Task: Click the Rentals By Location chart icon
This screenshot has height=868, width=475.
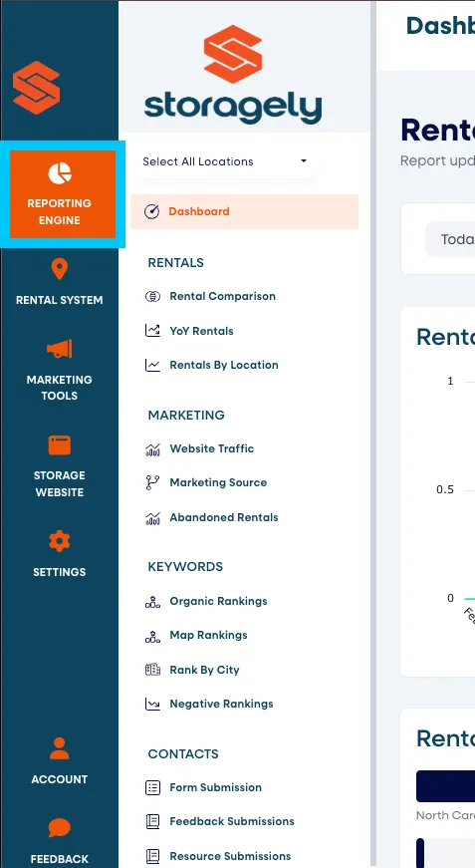Action: coord(152,365)
